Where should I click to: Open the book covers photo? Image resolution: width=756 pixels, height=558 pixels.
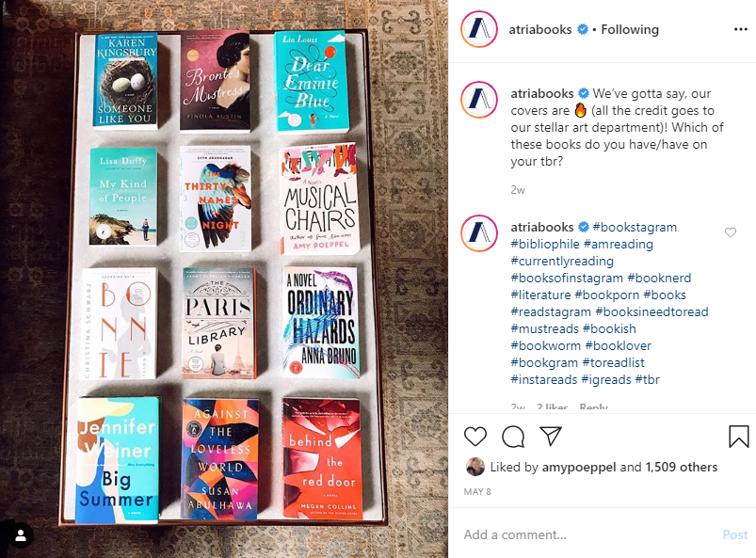coord(224,279)
